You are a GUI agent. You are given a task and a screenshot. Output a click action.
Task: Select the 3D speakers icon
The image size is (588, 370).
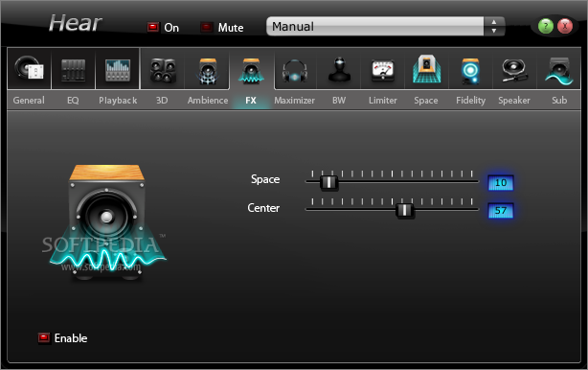[163, 70]
